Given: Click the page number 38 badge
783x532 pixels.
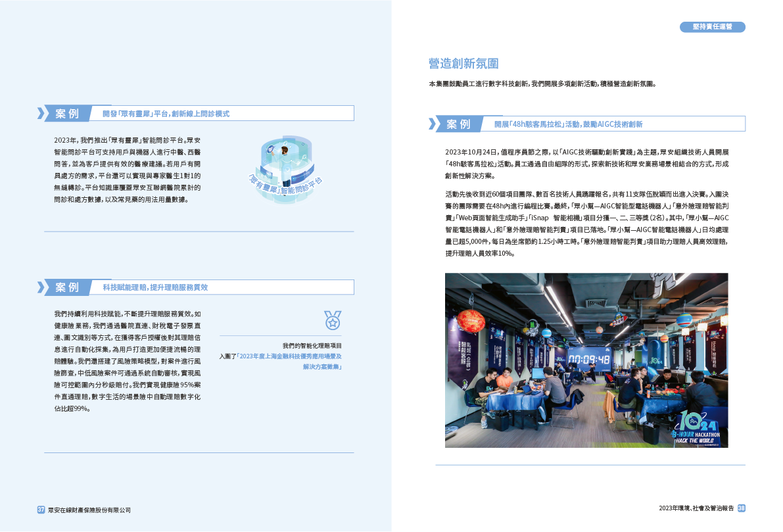Looking at the screenshot, I should [x=741, y=508].
